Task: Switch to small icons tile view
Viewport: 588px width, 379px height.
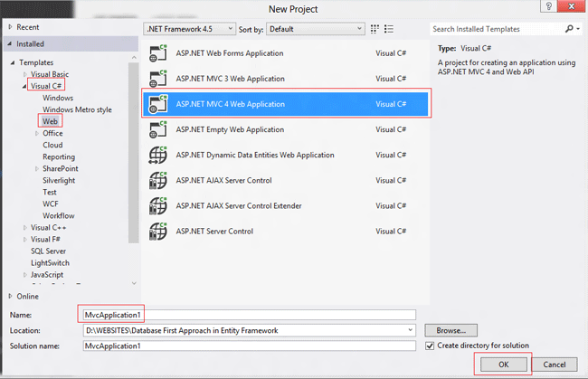Action: pyautogui.click(x=375, y=29)
